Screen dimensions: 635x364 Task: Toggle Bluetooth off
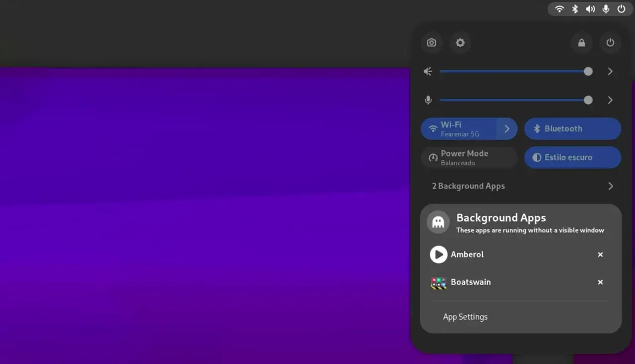pos(572,129)
